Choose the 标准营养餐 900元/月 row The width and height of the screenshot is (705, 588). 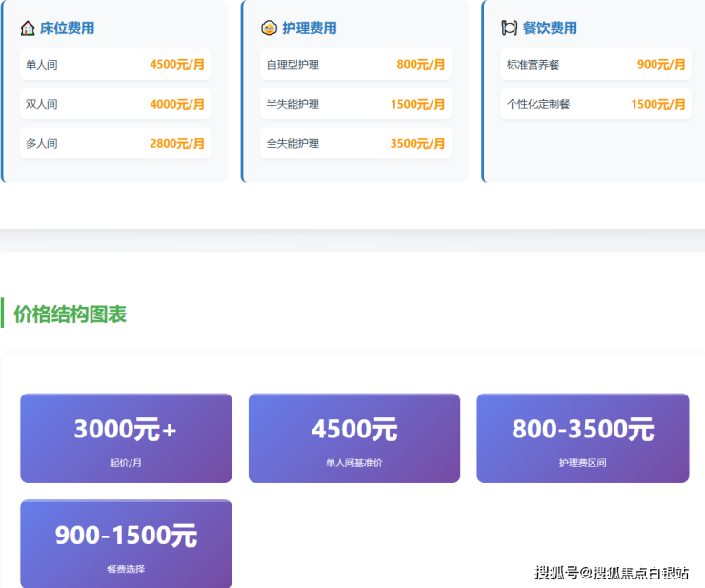tap(595, 65)
